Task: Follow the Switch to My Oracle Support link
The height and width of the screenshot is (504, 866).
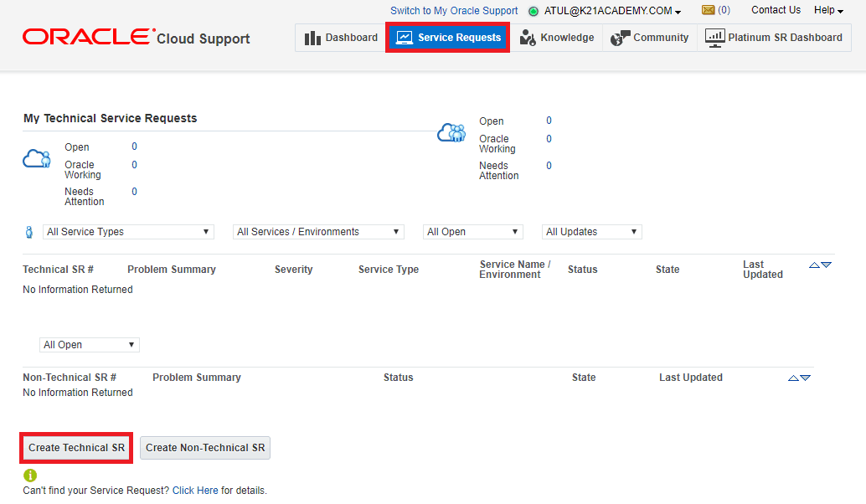Action: [x=454, y=11]
